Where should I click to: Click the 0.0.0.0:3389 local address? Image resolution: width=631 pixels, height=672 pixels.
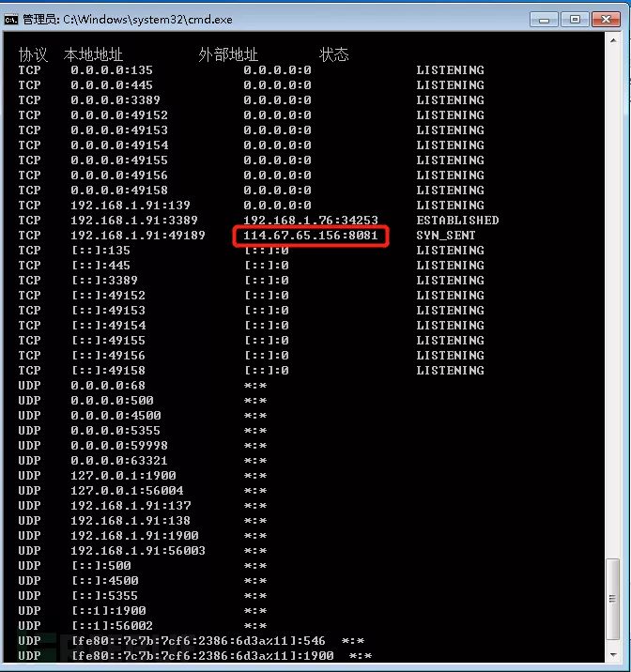[115, 100]
